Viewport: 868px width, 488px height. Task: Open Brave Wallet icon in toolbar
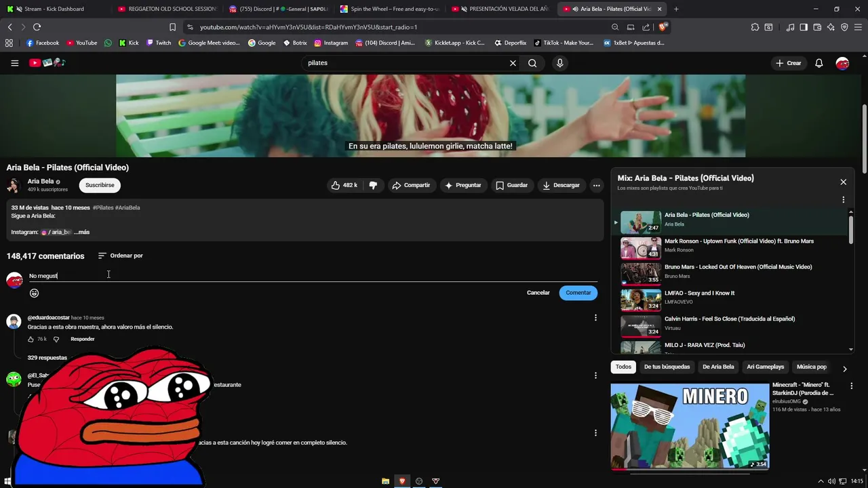tap(817, 27)
